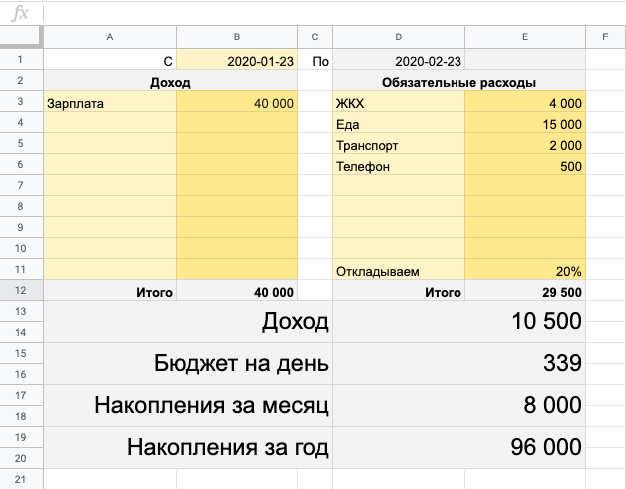Select row 21 header
Image resolution: width=626 pixels, height=489 pixels.
tap(20, 480)
